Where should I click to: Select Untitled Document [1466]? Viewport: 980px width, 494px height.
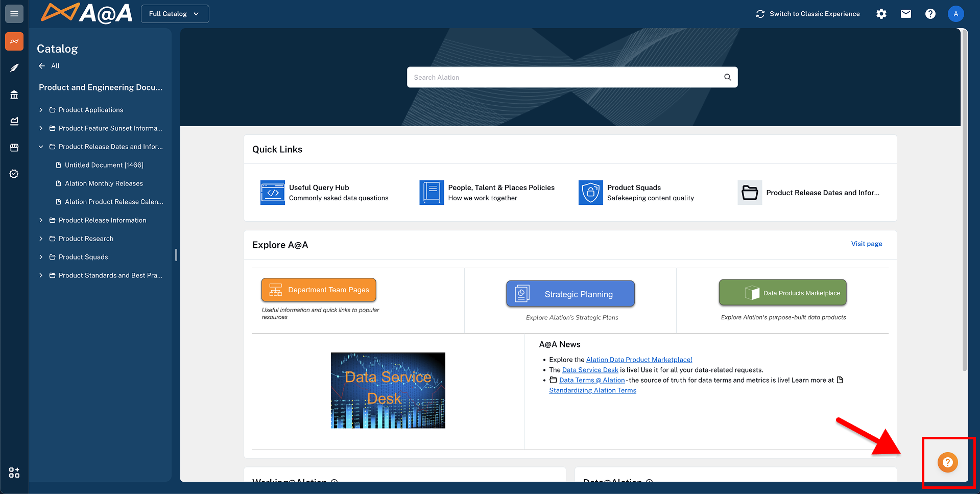[104, 165]
